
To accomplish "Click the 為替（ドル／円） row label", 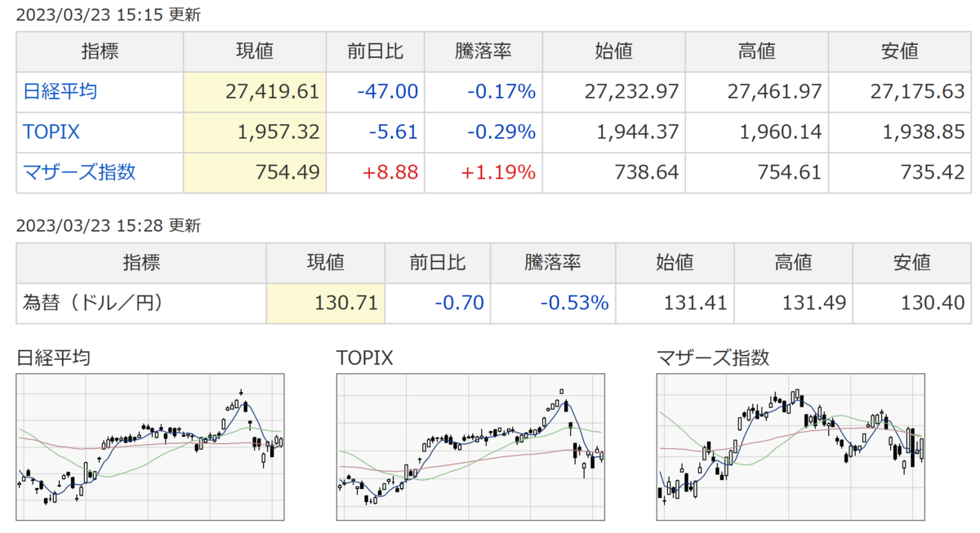I will point(92,303).
